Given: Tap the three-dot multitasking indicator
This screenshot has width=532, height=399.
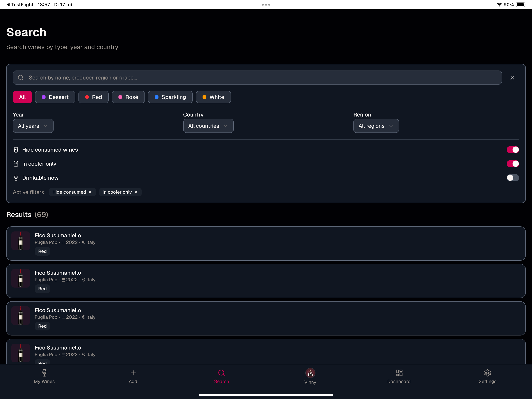Looking at the screenshot, I should click(x=266, y=4).
